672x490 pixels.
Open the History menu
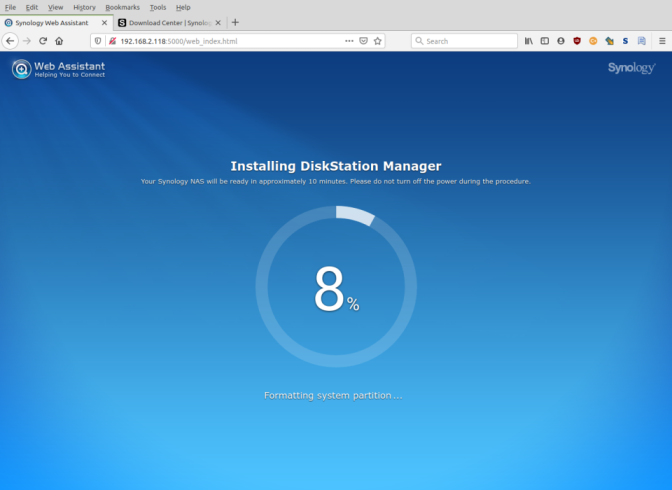pos(84,7)
